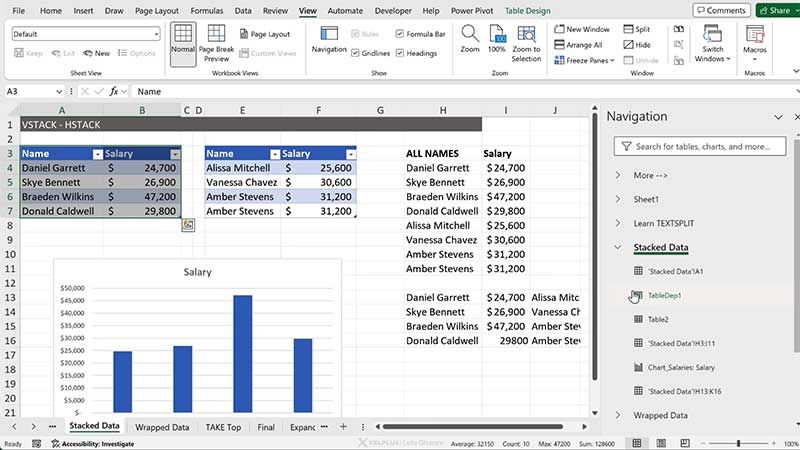
Task: Switch to Page Break Preview
Action: point(216,44)
